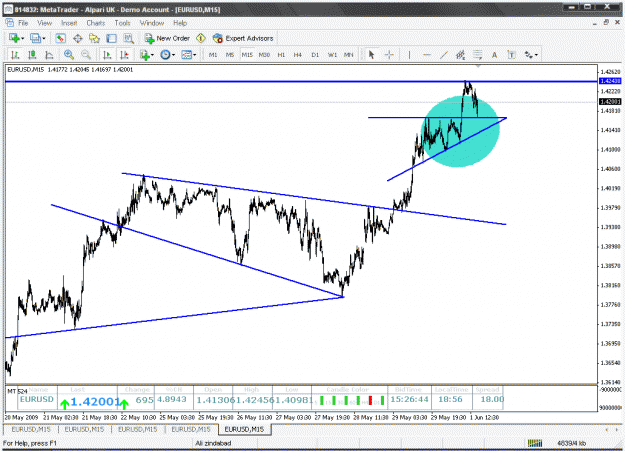The width and height of the screenshot is (625, 451).
Task: Select the equidistant channel tool
Action: point(460,55)
